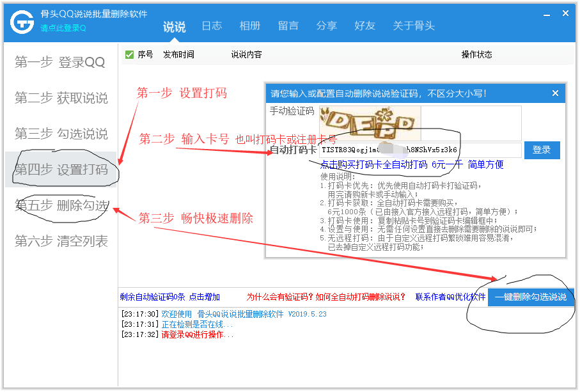Open 点击购买打码卡全自动打码 purchase link

pyautogui.click(x=411, y=164)
